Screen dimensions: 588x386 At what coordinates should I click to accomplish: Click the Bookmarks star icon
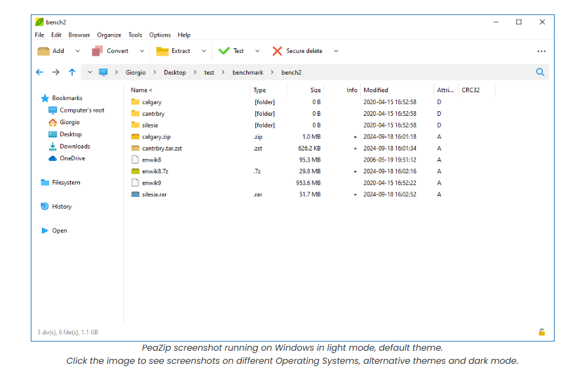(x=45, y=98)
